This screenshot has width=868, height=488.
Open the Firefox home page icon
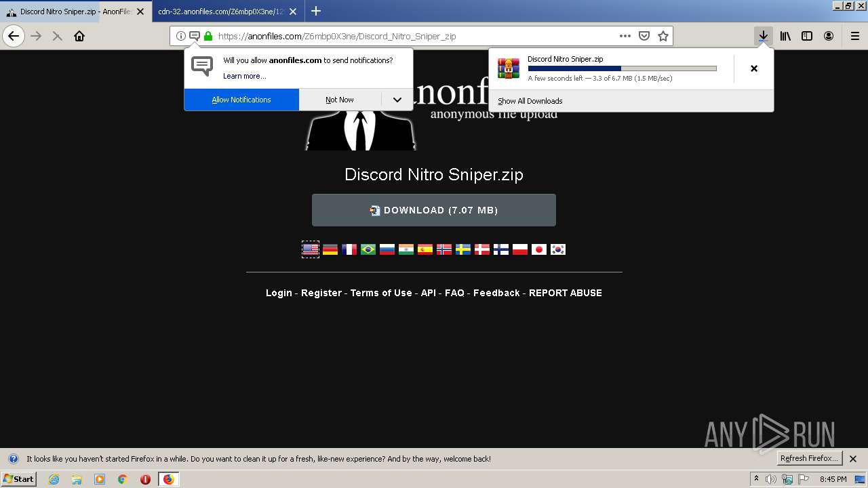click(79, 36)
